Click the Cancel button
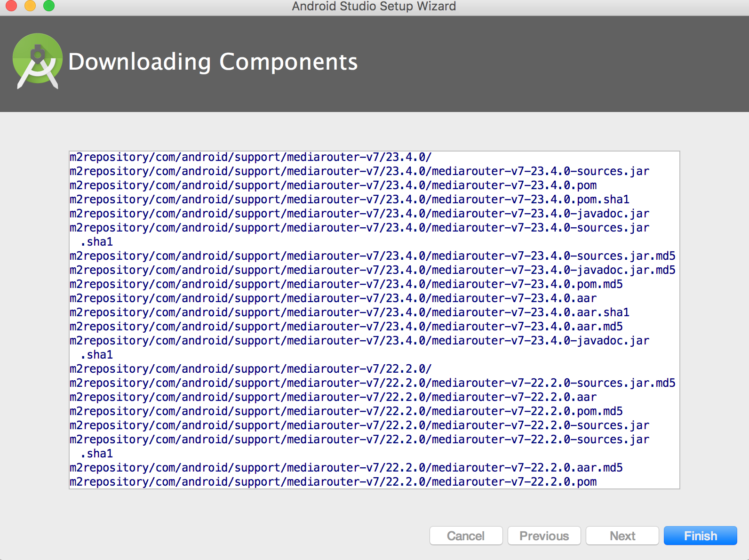Screen dimensions: 749x560 coord(466,536)
